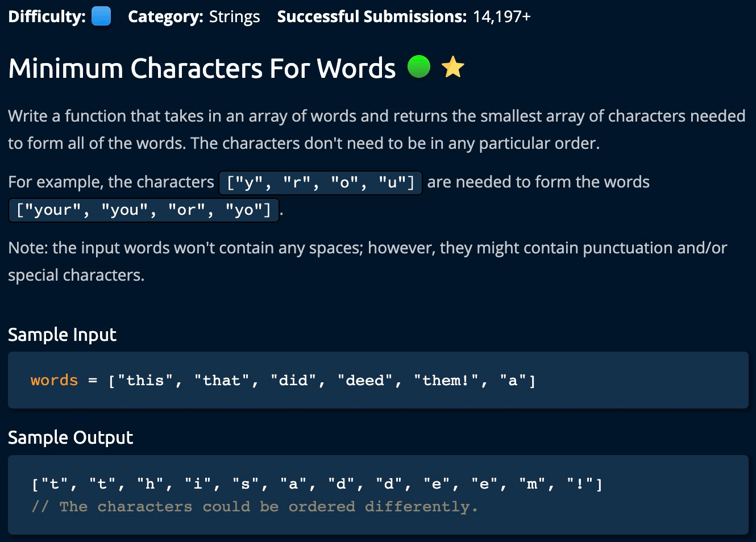Click the blue difficulty square icon

click(x=101, y=16)
